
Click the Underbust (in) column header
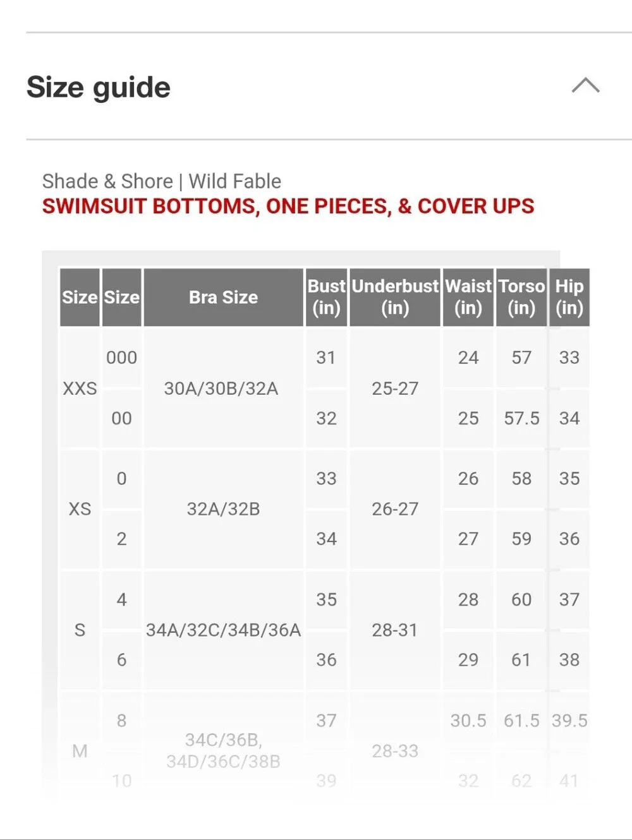(395, 297)
